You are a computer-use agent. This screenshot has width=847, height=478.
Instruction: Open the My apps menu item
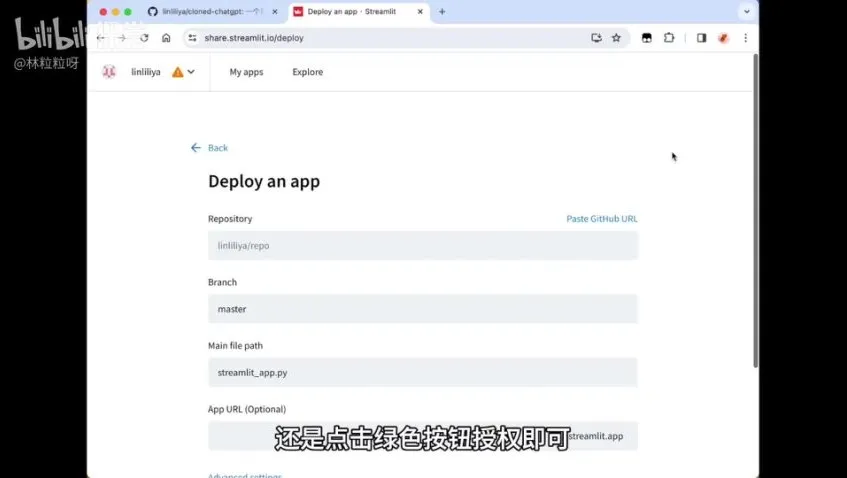[246, 72]
